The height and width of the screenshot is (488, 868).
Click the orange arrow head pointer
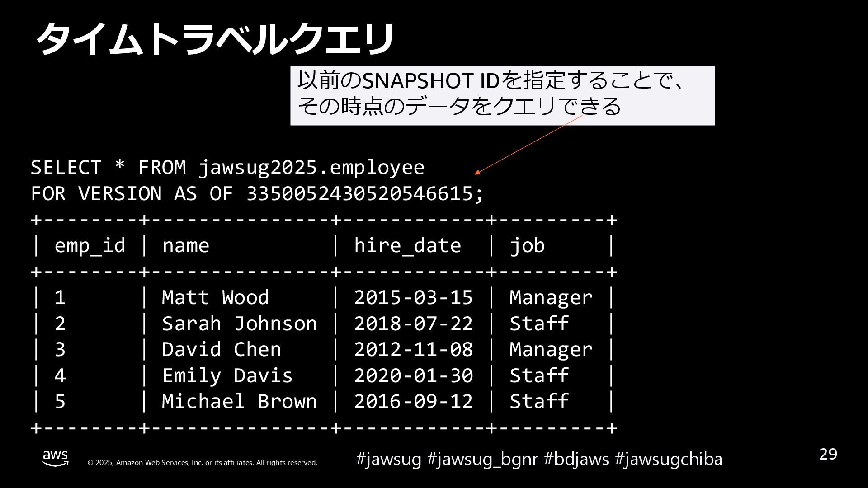477,172
